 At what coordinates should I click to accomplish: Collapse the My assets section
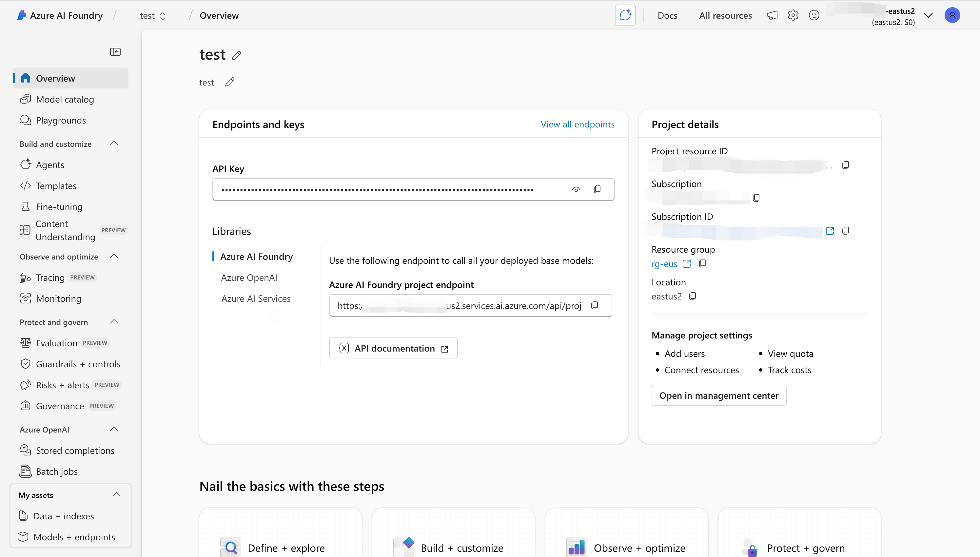117,495
